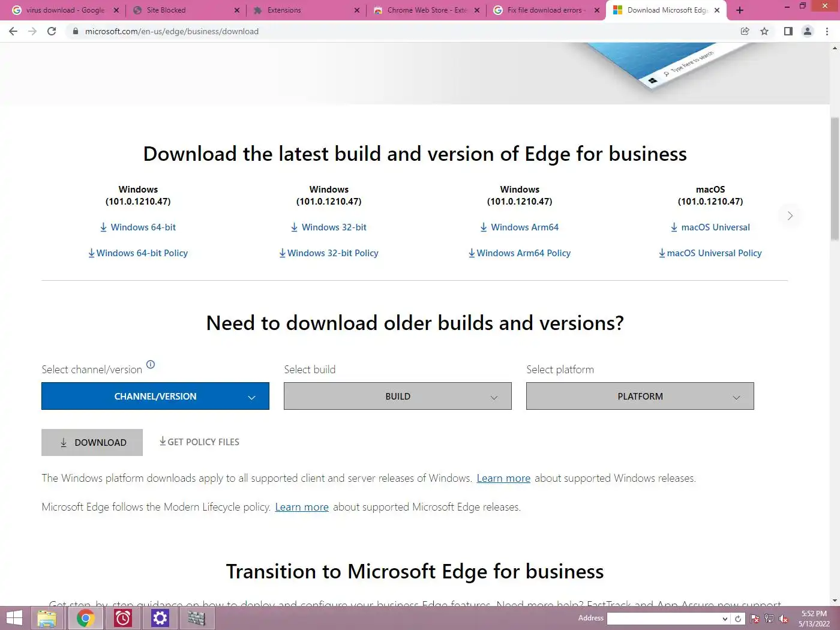Click the browser forward arrow
This screenshot has height=630, width=840.
click(32, 31)
